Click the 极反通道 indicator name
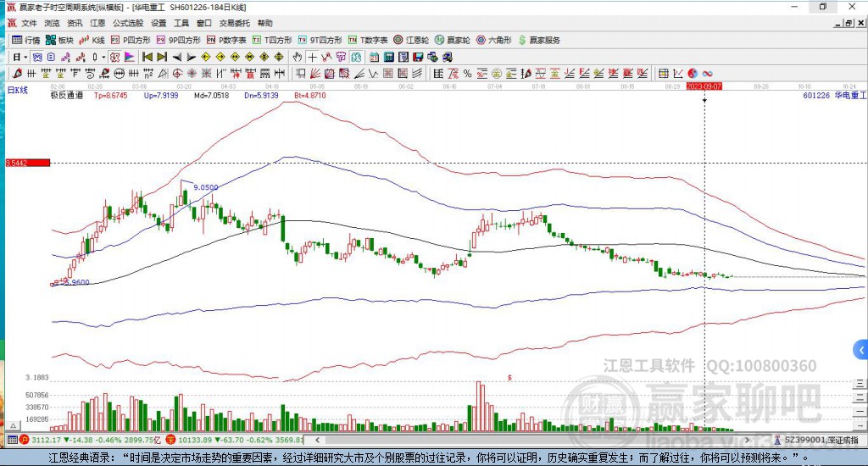The height and width of the screenshot is (466, 868). click(67, 95)
